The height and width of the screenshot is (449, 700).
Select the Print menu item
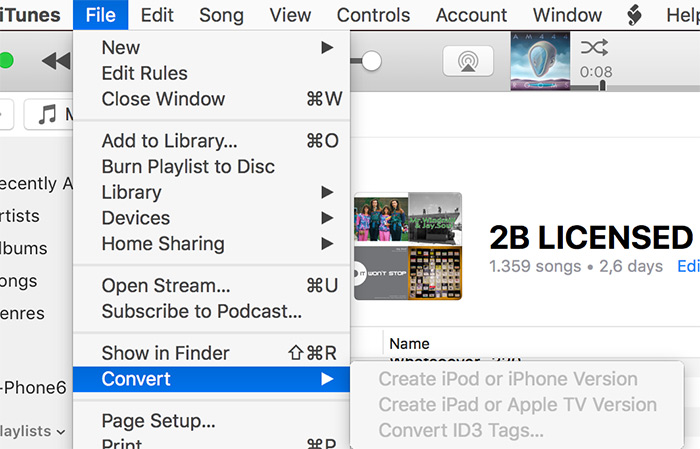(212, 443)
